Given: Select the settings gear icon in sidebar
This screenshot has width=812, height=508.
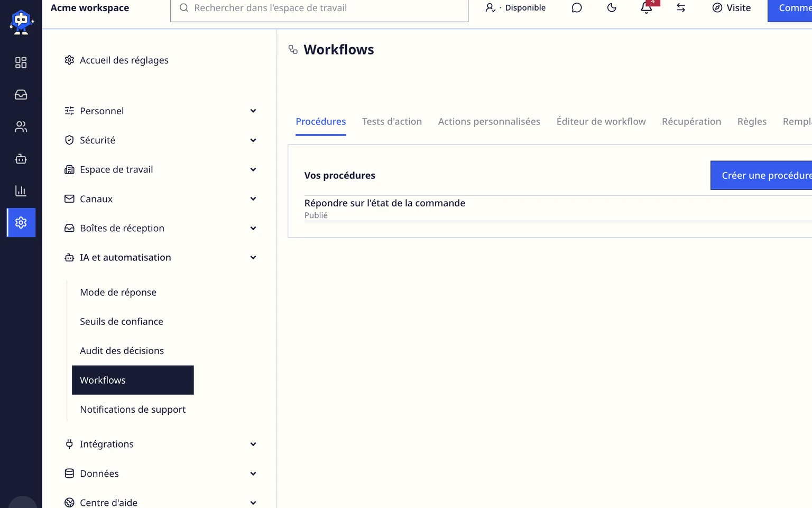Looking at the screenshot, I should [x=21, y=222].
